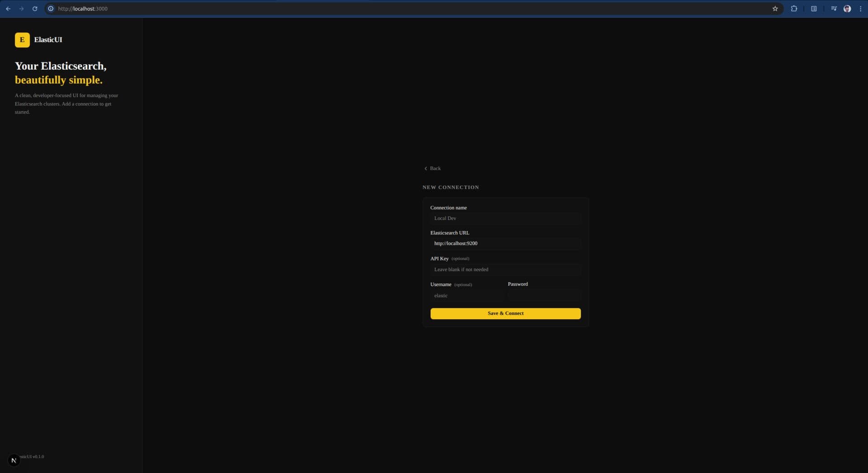Click the API Key input field

point(505,269)
